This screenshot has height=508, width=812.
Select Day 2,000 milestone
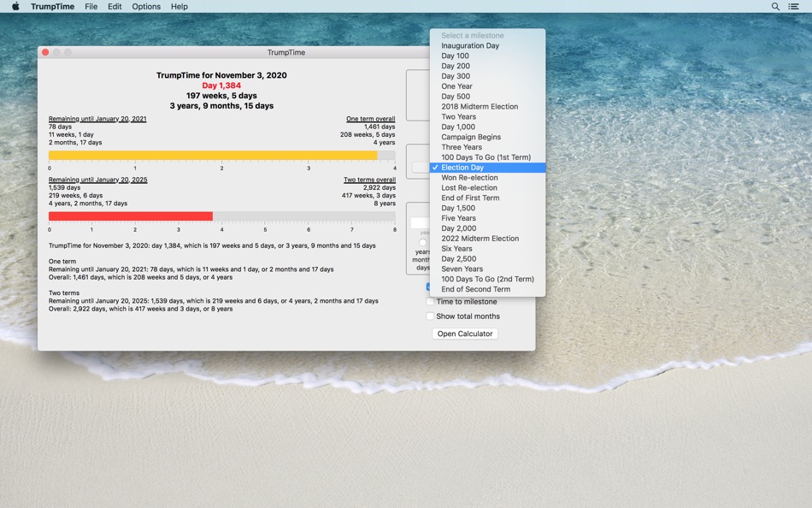[487, 228]
